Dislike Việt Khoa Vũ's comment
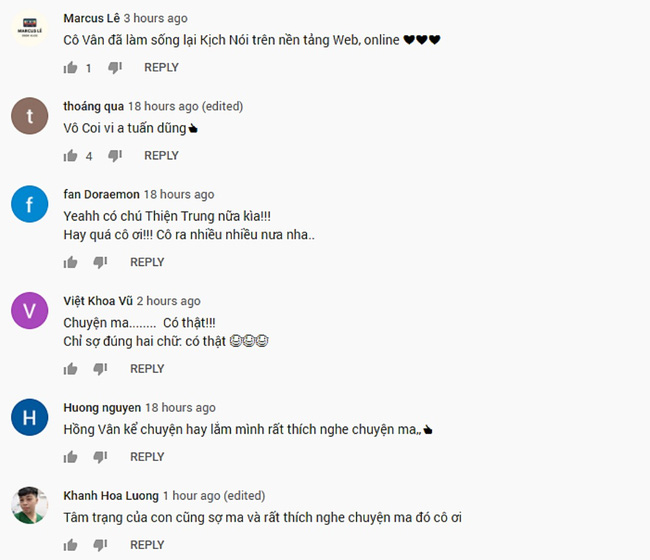650x560 pixels. [x=100, y=369]
